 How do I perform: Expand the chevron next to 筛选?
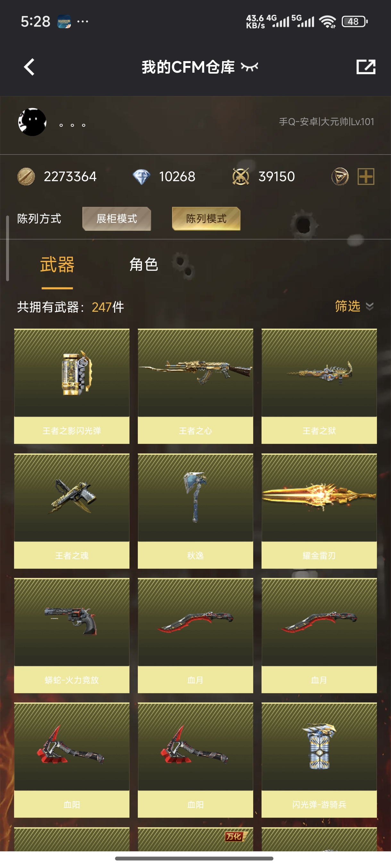pyautogui.click(x=370, y=307)
